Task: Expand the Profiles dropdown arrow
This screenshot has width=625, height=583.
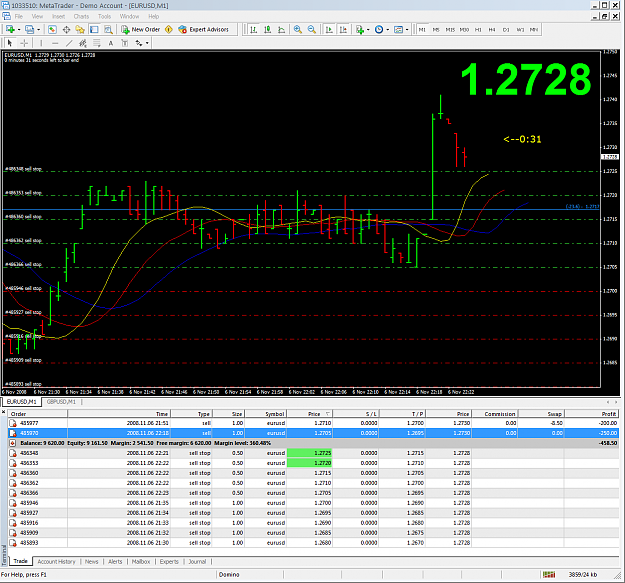Action: 38,30
